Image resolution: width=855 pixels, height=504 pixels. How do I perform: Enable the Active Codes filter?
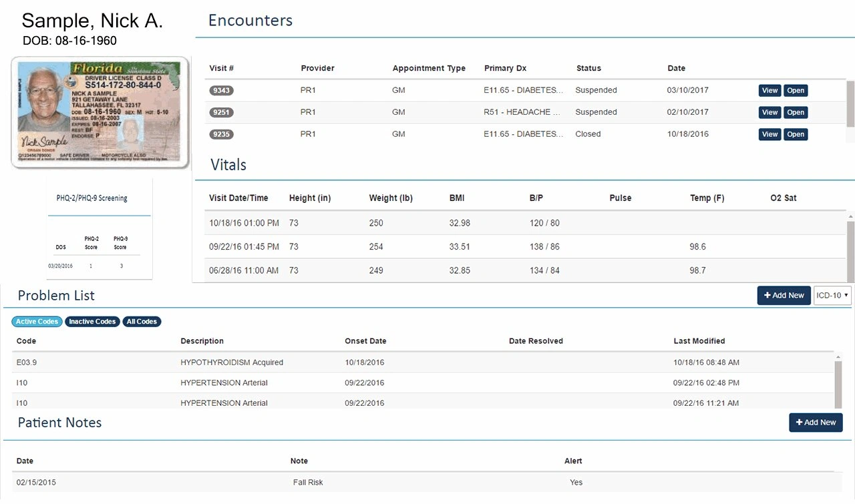pos(37,321)
